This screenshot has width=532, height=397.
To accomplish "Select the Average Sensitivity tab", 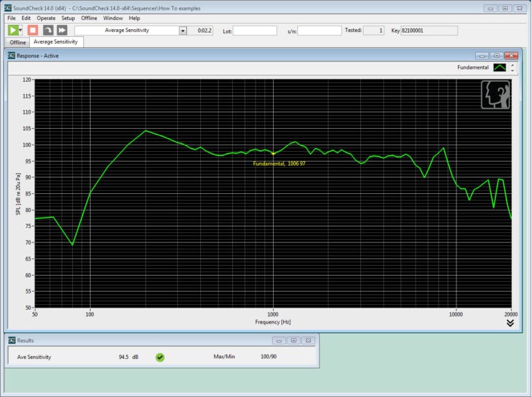I will [56, 42].
